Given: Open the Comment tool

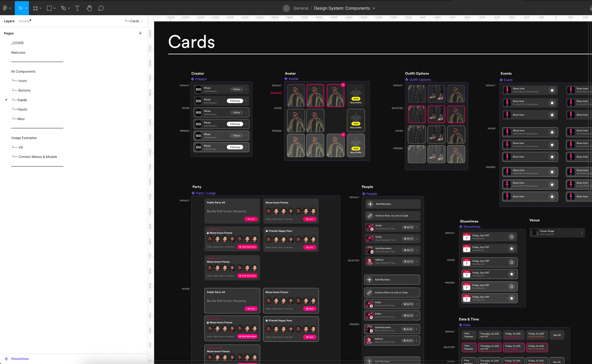Looking at the screenshot, I should [101, 8].
